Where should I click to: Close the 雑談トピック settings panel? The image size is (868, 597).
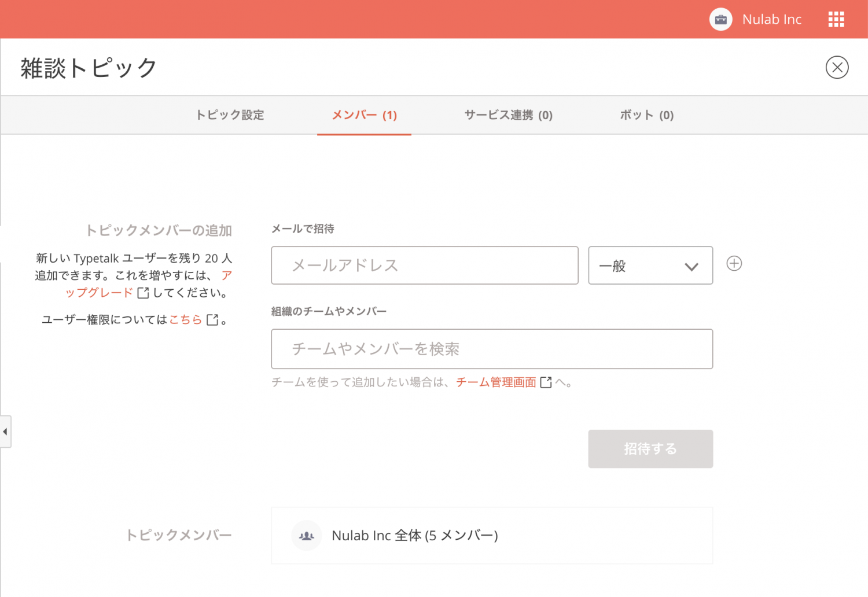pyautogui.click(x=837, y=67)
